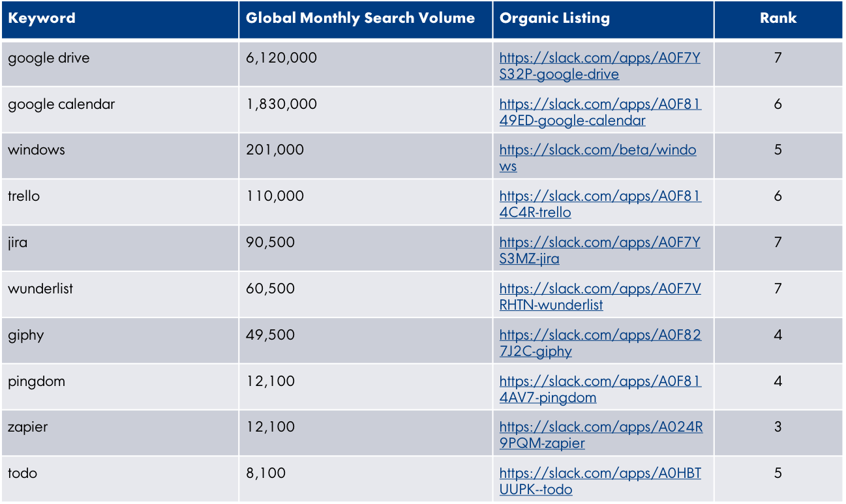Visit the Slack jira app link
Image resolution: width=846 pixels, height=504 pixels.
point(600,251)
